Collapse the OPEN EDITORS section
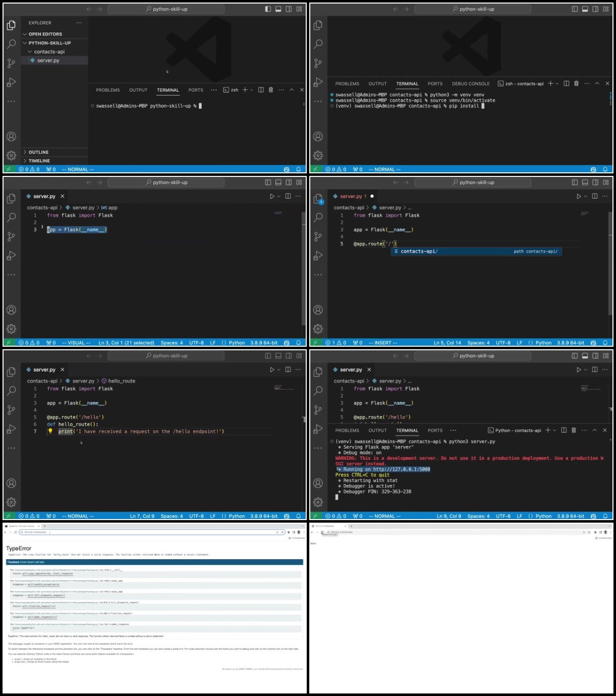The height and width of the screenshot is (696, 616). tap(55, 34)
